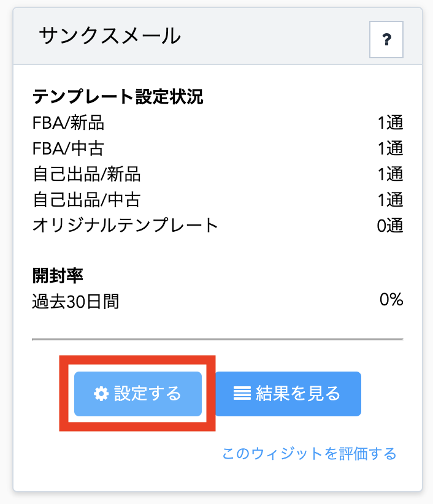This screenshot has height=504, width=433.
Task: Click the 自己出品/新品 row label
Action: point(86,174)
